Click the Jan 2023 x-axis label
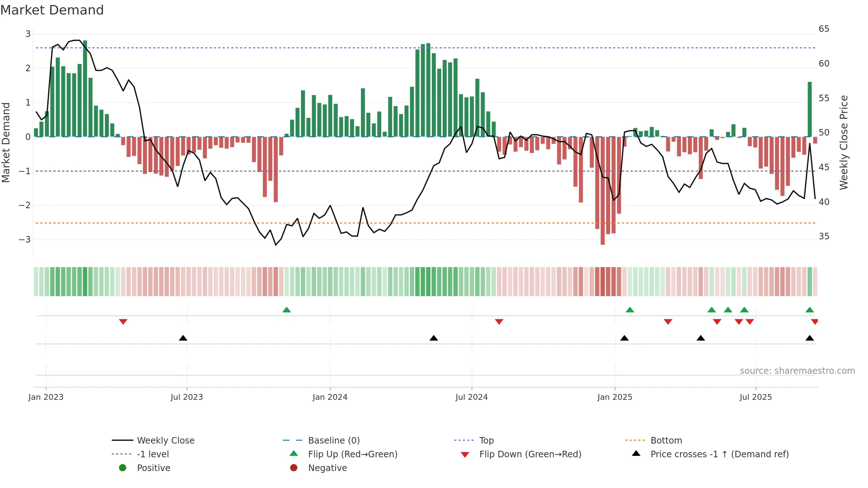The image size is (868, 488). (x=46, y=397)
